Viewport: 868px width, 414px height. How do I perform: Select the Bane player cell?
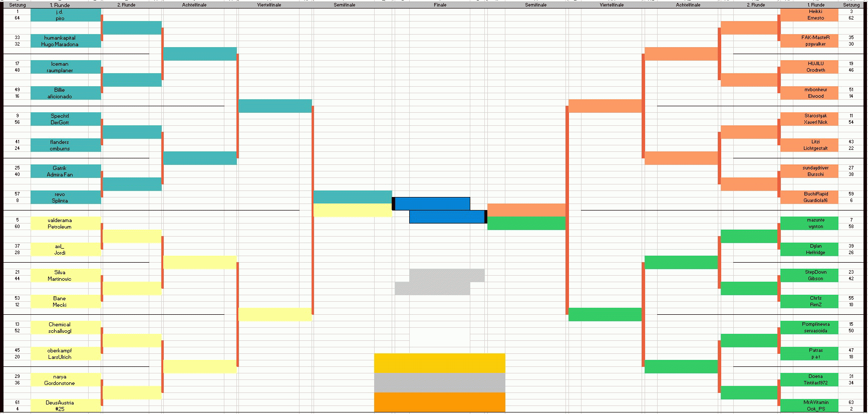(66, 298)
